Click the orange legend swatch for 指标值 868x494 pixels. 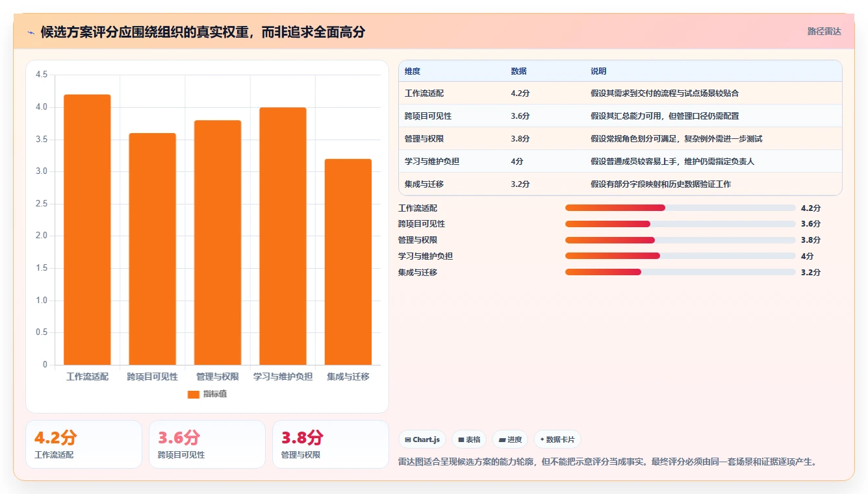[x=193, y=394]
